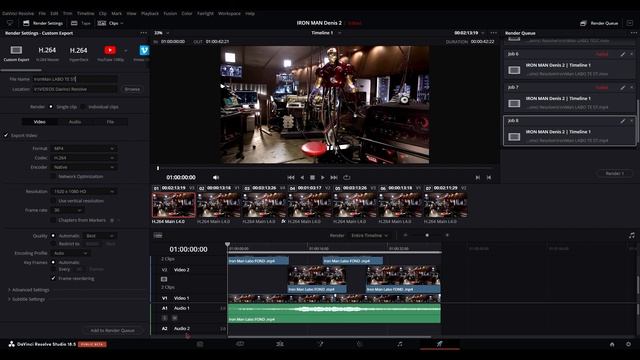Open Render range Entire Timeline dropdown
Image resolution: width=640 pixels, height=360 pixels.
click(369, 236)
